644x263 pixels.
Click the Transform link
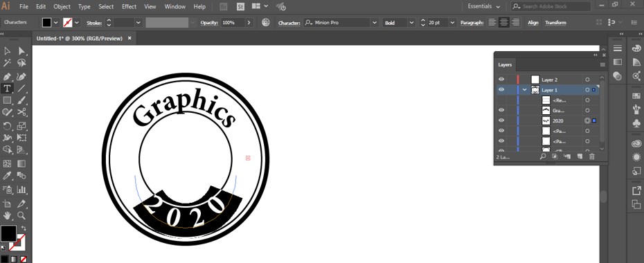[555, 23]
